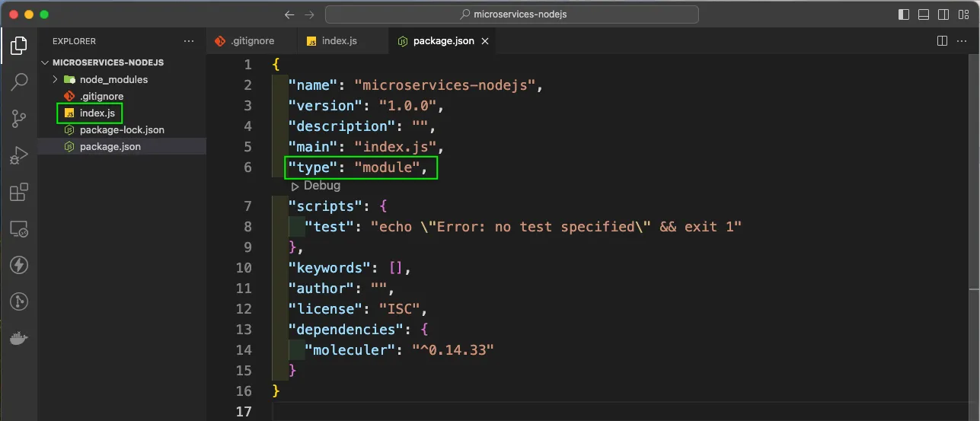Open the Git Graph activity bar icon
980x421 pixels.
[19, 301]
